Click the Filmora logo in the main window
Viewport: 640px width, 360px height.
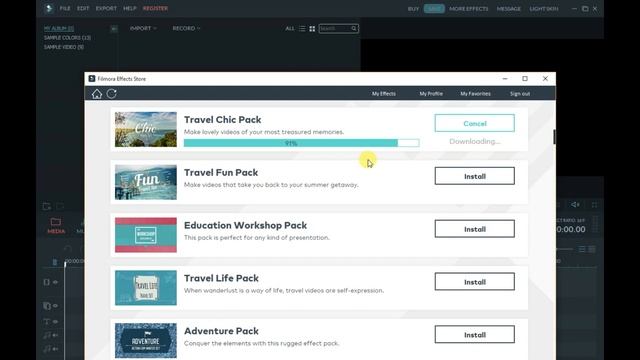point(49,8)
